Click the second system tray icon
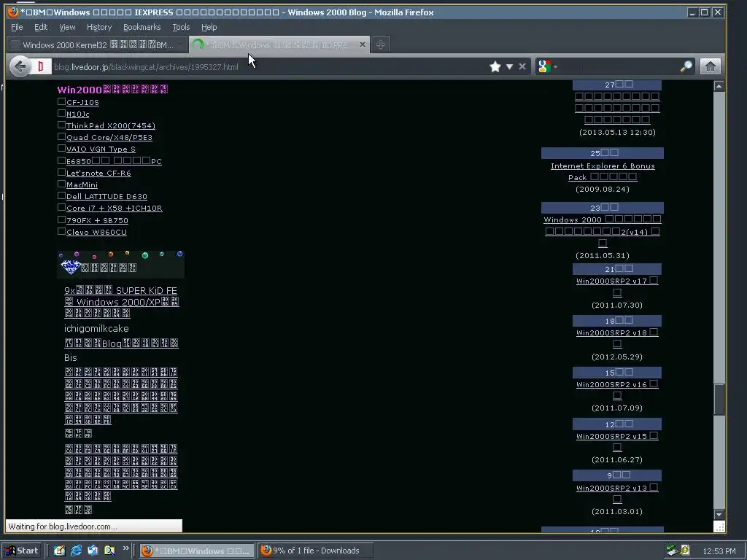The image size is (747, 560). click(685, 551)
